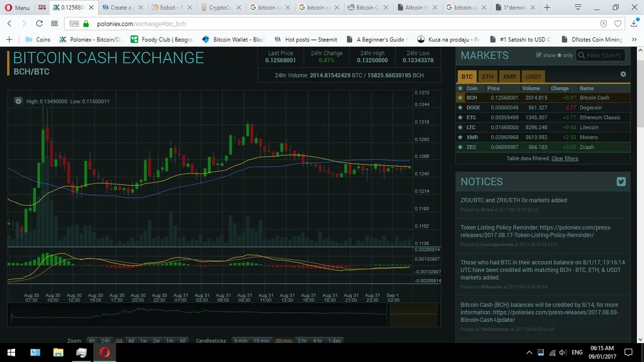Image resolution: width=644 pixels, height=362 pixels.
Task: Switch to the CryptoCu tab
Action: [222, 8]
